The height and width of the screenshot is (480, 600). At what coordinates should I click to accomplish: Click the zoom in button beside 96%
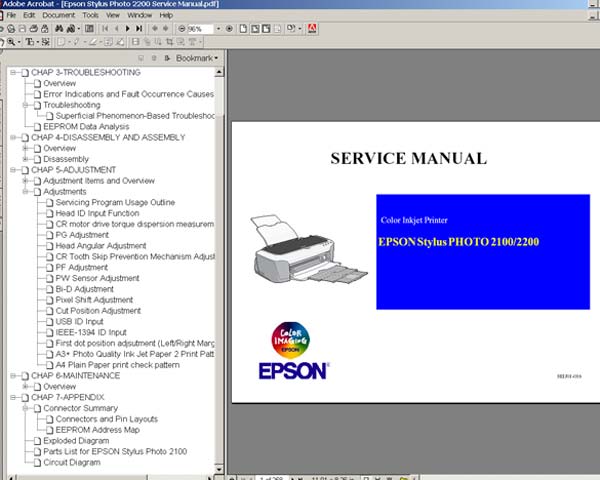pyautogui.click(x=229, y=29)
